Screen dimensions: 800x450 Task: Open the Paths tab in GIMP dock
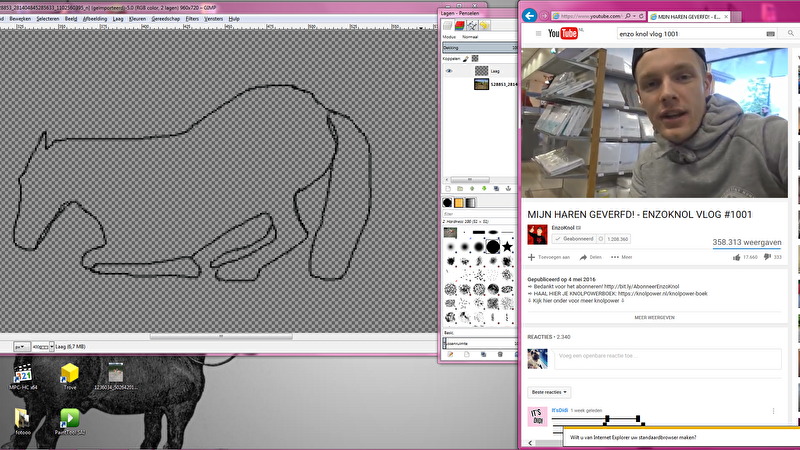coord(472,25)
